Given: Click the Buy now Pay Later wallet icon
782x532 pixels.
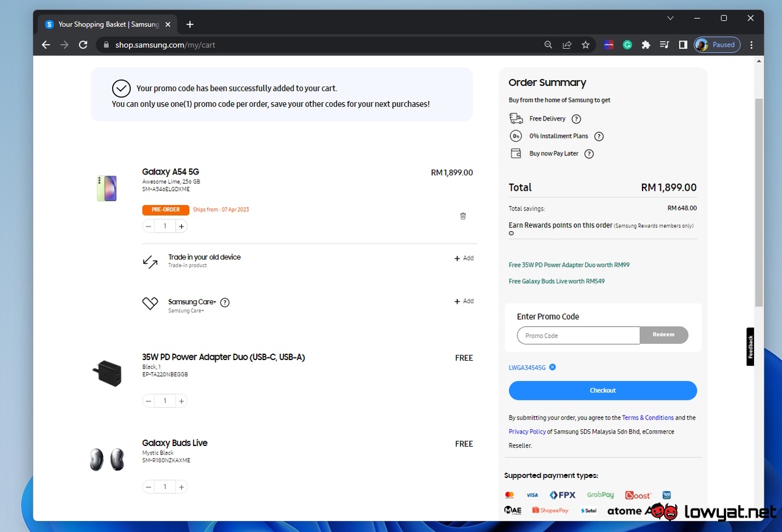Looking at the screenshot, I should pos(516,154).
